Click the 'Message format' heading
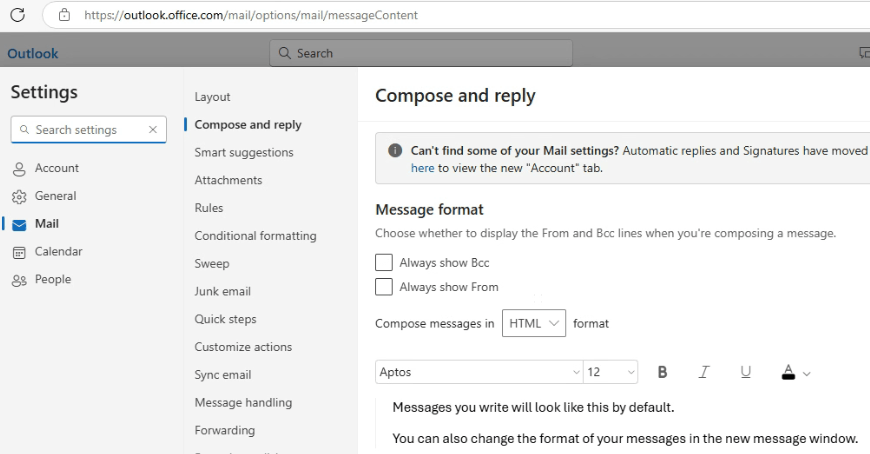Viewport: 870px width, 454px height. (429, 209)
